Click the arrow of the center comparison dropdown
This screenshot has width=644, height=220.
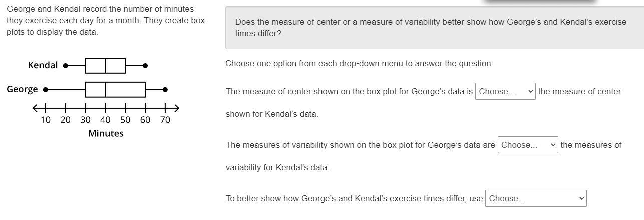tap(530, 91)
